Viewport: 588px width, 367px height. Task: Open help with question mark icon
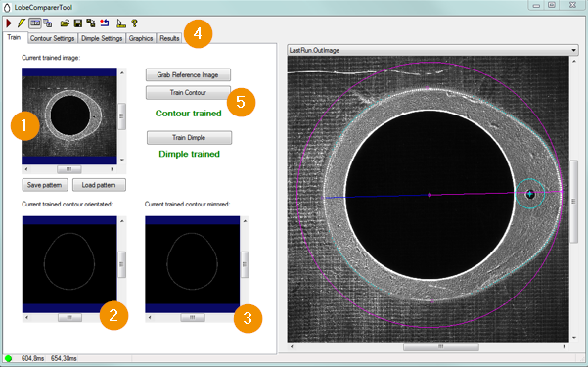click(134, 23)
